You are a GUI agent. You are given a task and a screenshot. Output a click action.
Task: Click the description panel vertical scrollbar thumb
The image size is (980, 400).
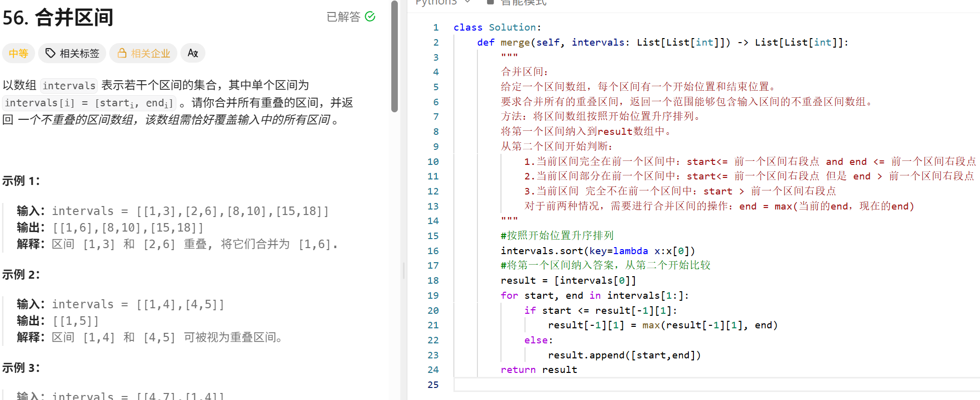[x=394, y=56]
